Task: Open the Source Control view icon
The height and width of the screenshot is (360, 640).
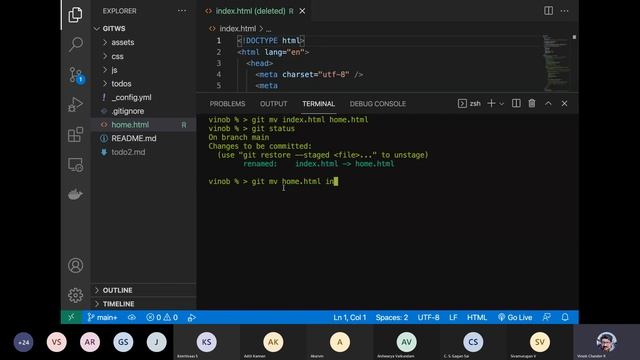Action: click(x=76, y=75)
